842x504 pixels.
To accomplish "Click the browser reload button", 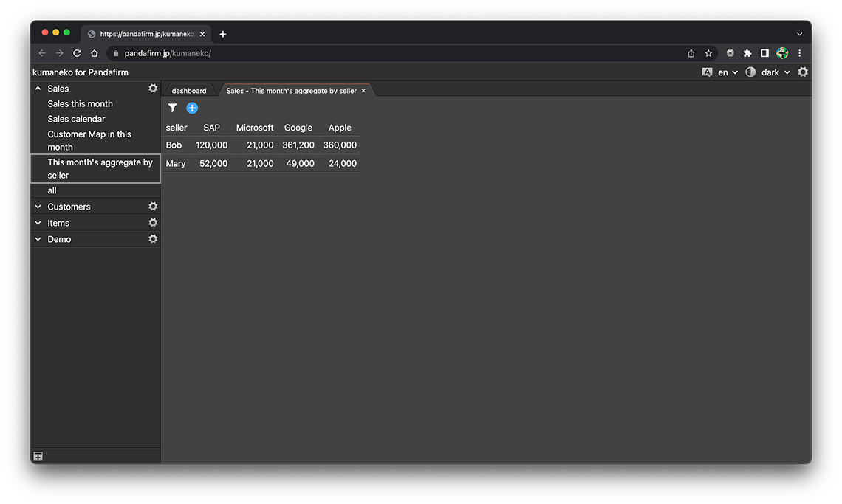I will 77,53.
